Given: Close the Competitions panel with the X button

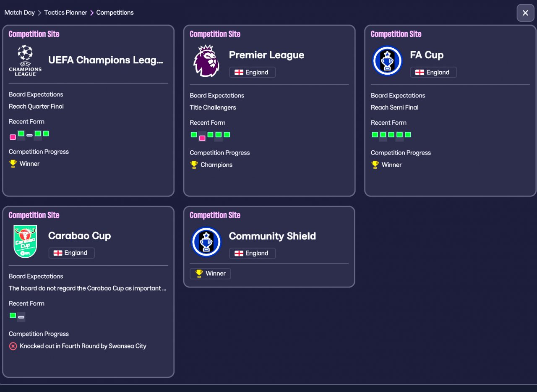Looking at the screenshot, I should click(x=525, y=13).
